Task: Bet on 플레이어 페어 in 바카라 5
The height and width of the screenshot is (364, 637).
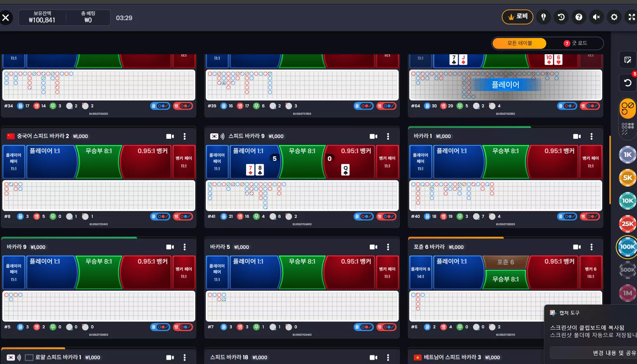Action: (x=217, y=272)
